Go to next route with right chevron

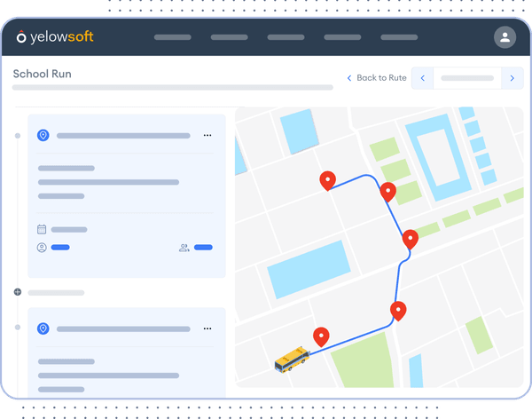[x=512, y=78]
